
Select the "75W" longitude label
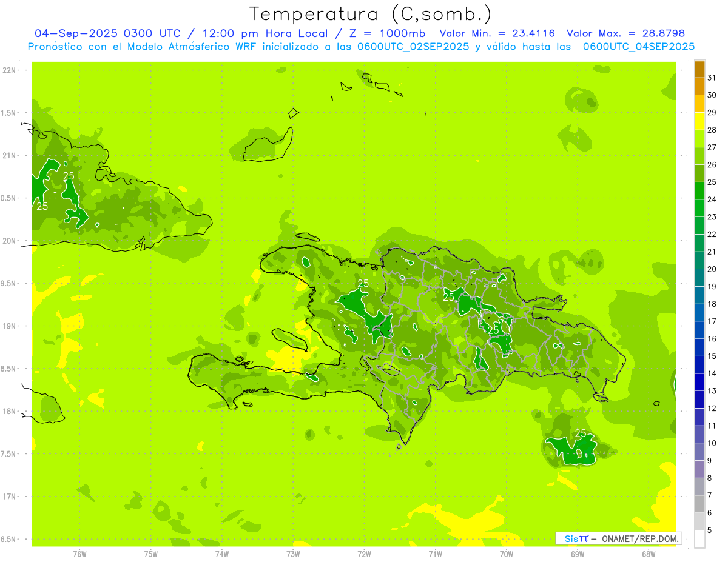(151, 554)
